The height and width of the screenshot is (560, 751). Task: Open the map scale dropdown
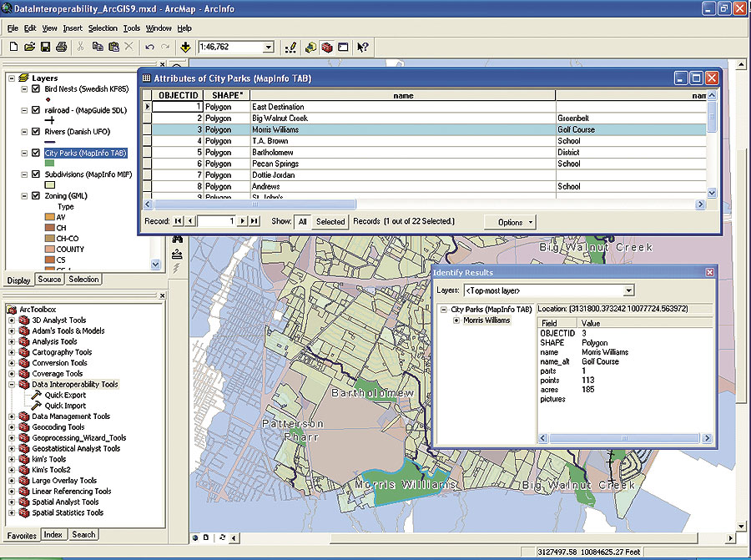[269, 47]
